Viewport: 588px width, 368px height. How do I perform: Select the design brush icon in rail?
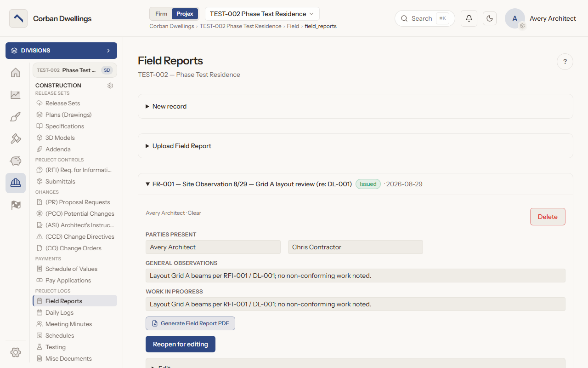click(16, 117)
